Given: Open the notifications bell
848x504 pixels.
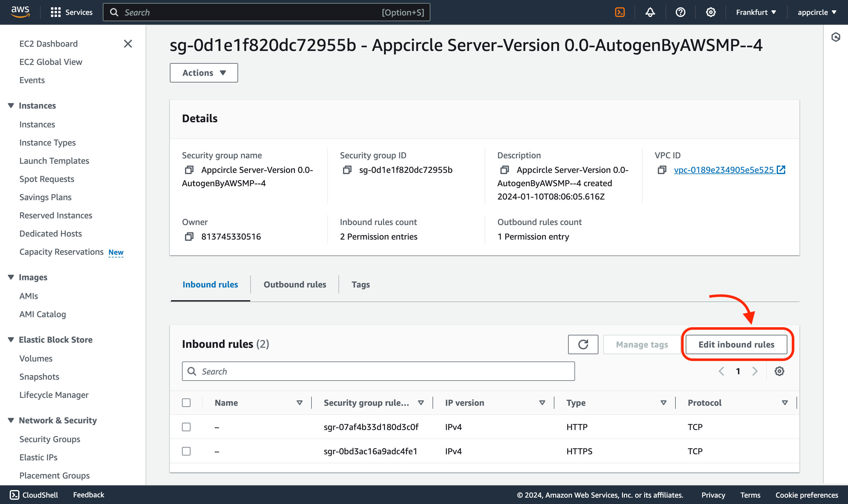Looking at the screenshot, I should click(650, 12).
